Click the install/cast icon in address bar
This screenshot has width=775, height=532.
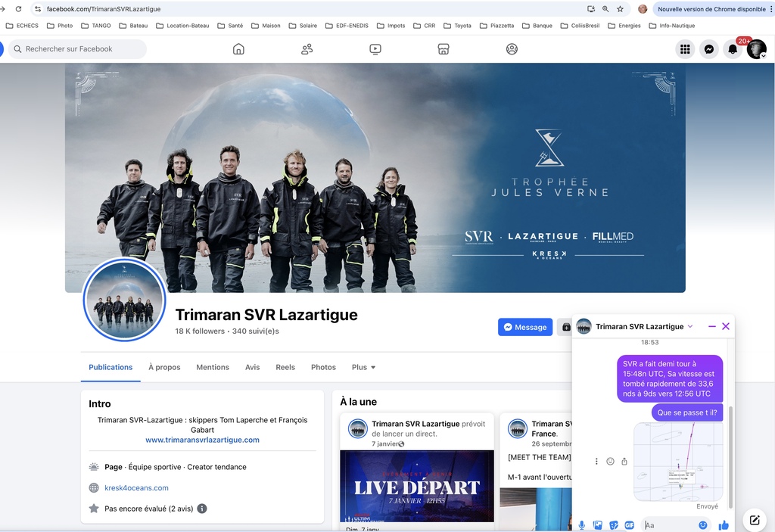click(x=590, y=9)
